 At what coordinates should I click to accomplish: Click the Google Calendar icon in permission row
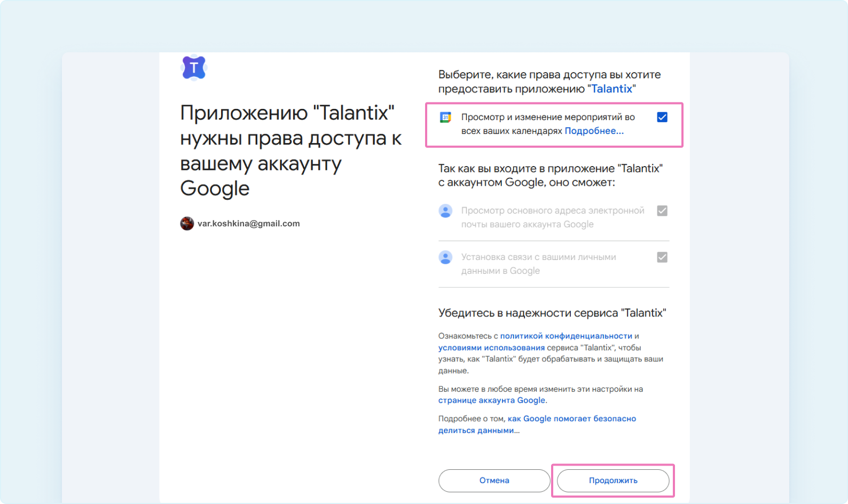coord(445,117)
